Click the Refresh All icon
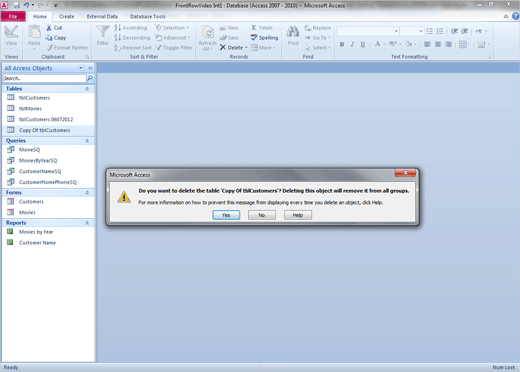The image size is (520, 372). click(208, 33)
